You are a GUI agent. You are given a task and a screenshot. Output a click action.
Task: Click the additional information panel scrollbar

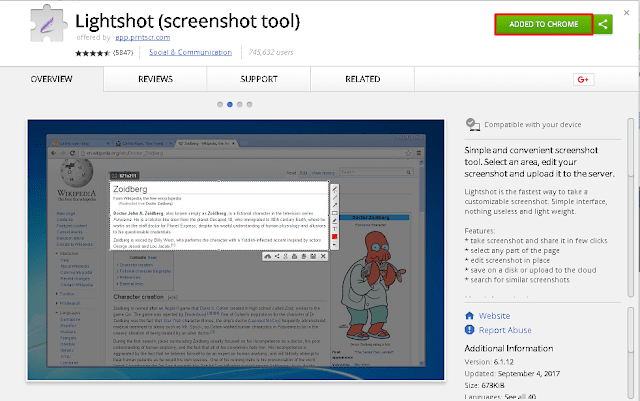click(631, 353)
